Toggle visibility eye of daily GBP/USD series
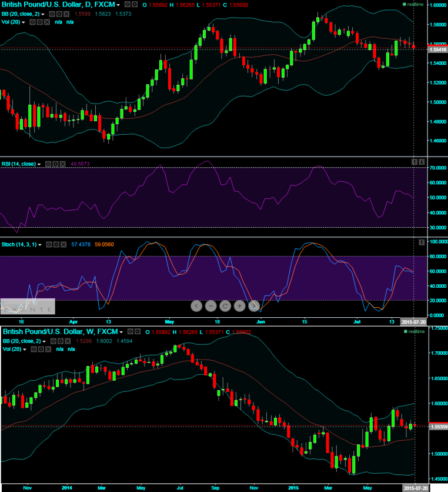 pyautogui.click(x=128, y=4)
